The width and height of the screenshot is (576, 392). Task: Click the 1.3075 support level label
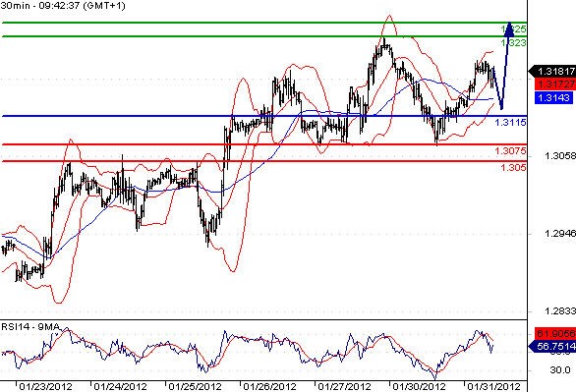click(510, 151)
